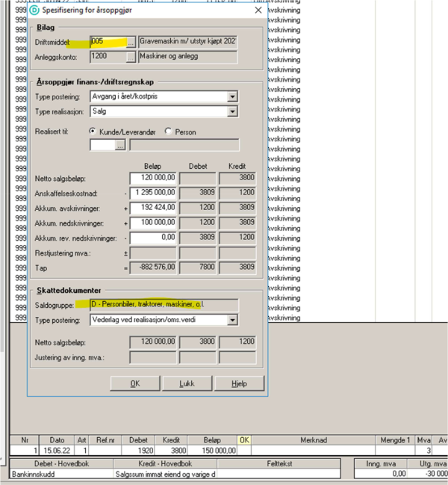Click the Bankinnskudd debet ledger text
This screenshot has height=485, width=448.
(x=34, y=475)
